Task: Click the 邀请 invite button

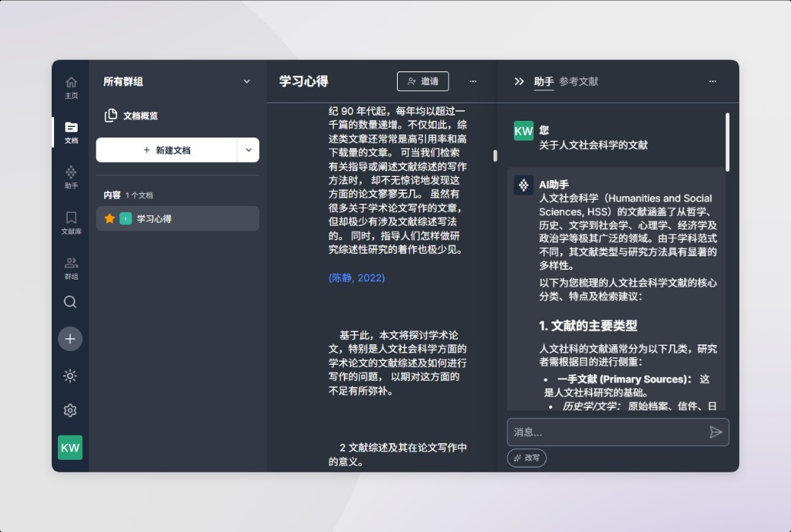Action: 423,81
